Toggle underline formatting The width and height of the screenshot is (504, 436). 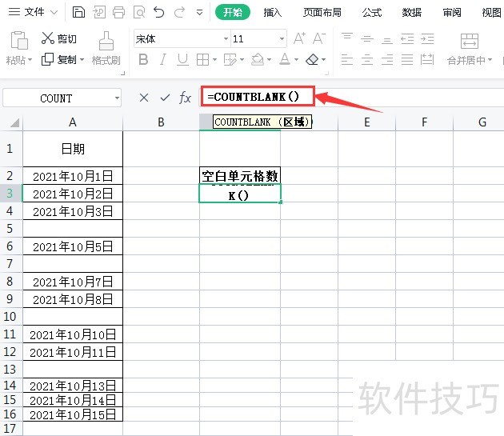coord(183,59)
